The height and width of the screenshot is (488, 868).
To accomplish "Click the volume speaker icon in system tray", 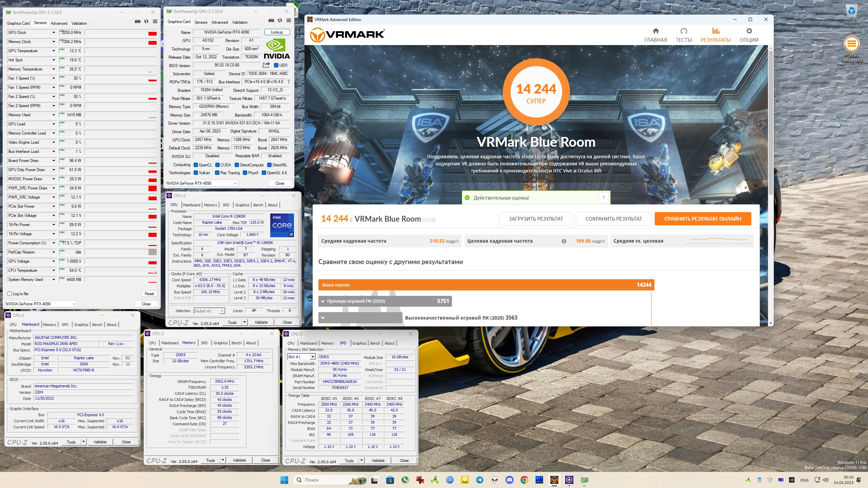I will (825, 480).
